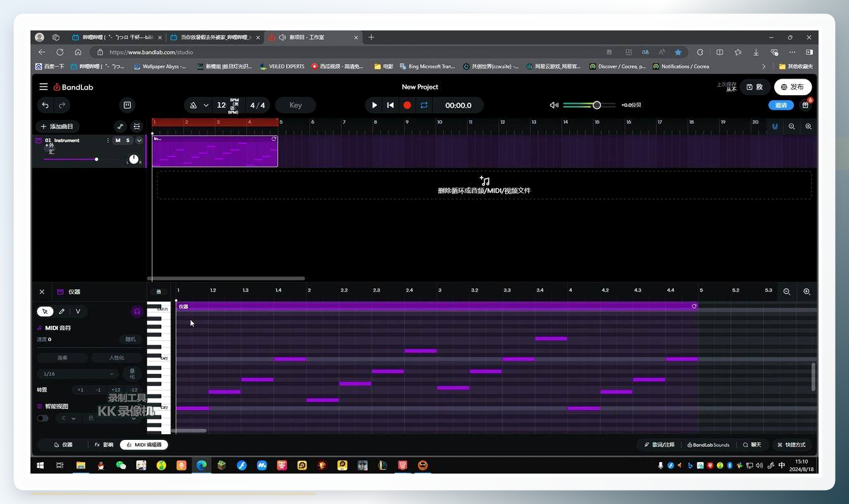Screen dimensions: 849x504
Task: Open the 1/16 quantize grid dropdown
Action: [x=77, y=374]
